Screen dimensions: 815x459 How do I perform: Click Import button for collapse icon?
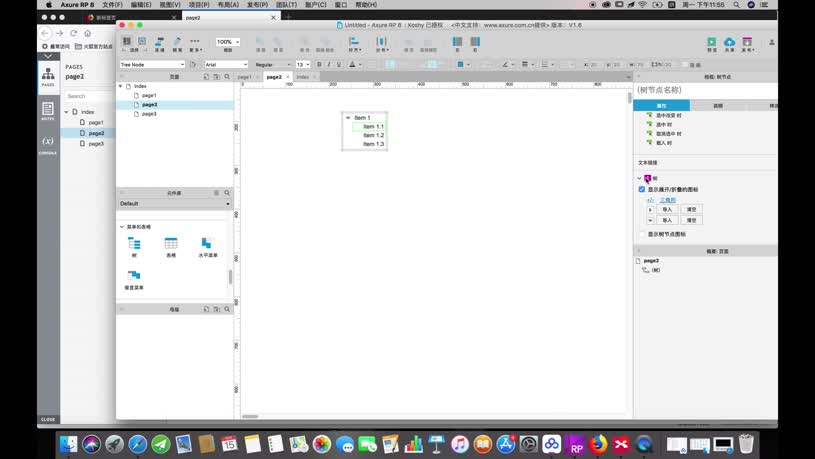click(x=667, y=220)
